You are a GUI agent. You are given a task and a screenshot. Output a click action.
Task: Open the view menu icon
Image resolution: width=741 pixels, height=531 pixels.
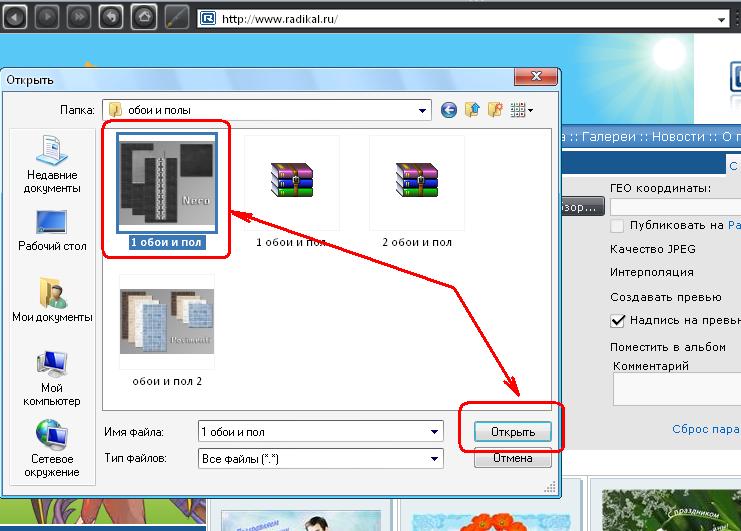coord(521,110)
